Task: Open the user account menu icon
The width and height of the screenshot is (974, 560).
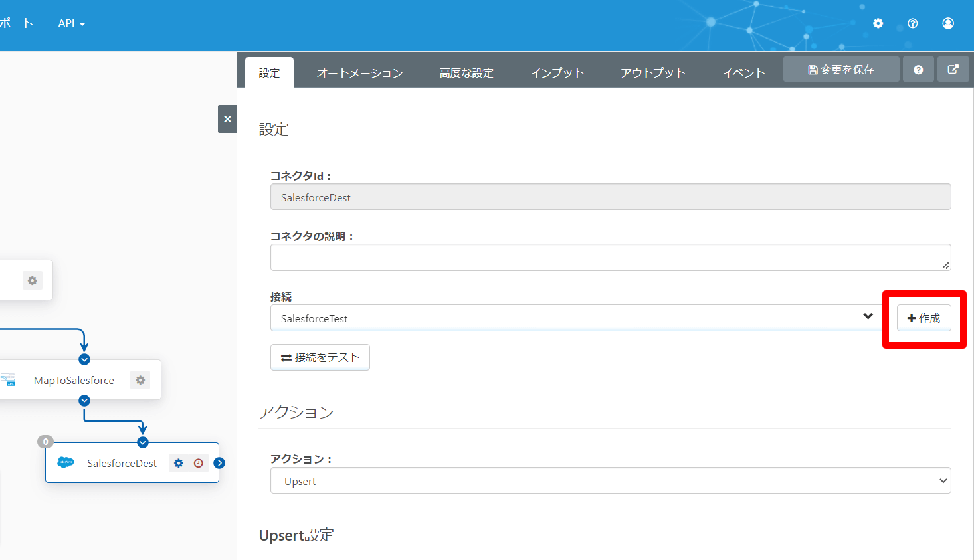Action: [948, 23]
